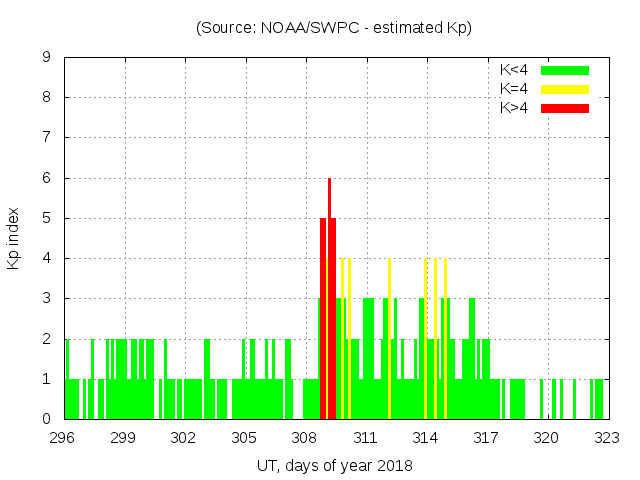Click the 323 tick on the x-axis
Viewport: 640px width, 480px height.
[x=606, y=438]
